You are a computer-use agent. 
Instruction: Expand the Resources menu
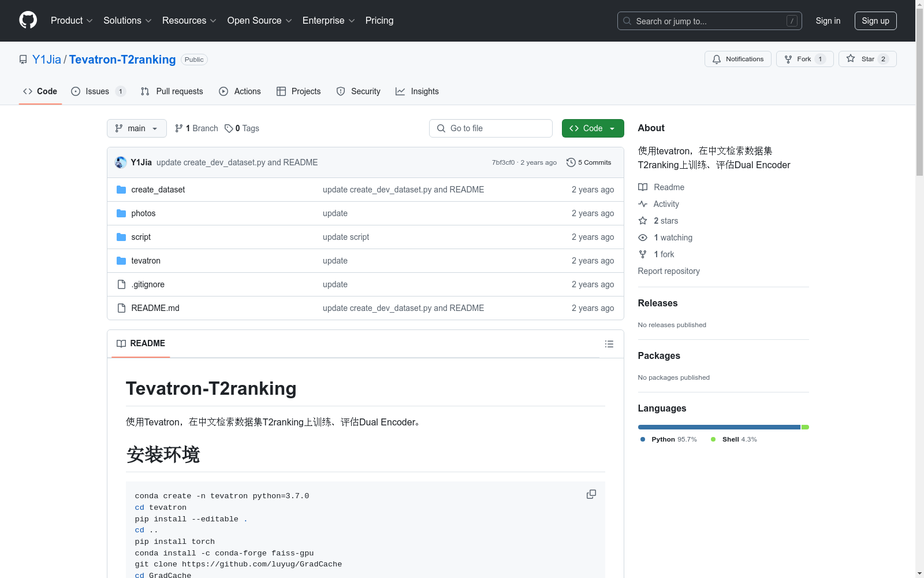click(x=189, y=20)
